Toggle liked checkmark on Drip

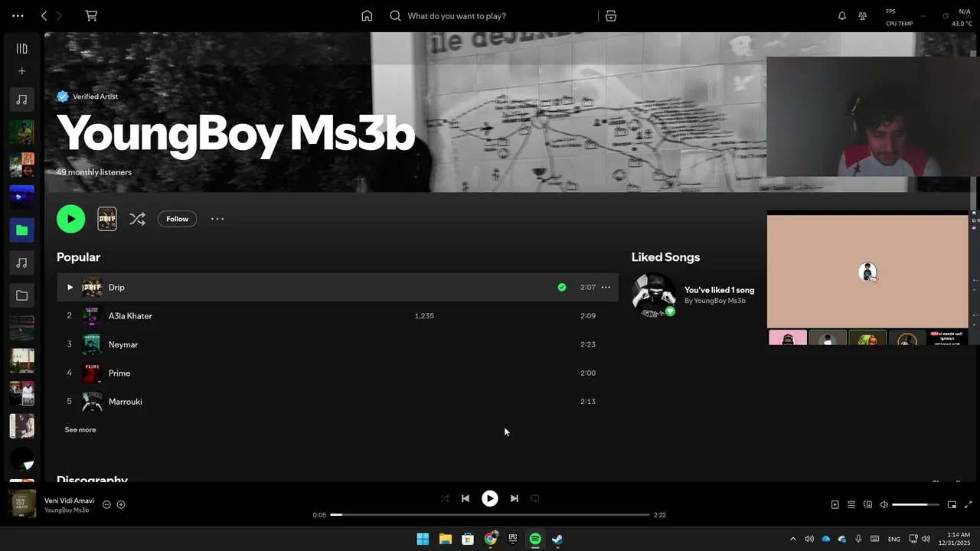(562, 287)
